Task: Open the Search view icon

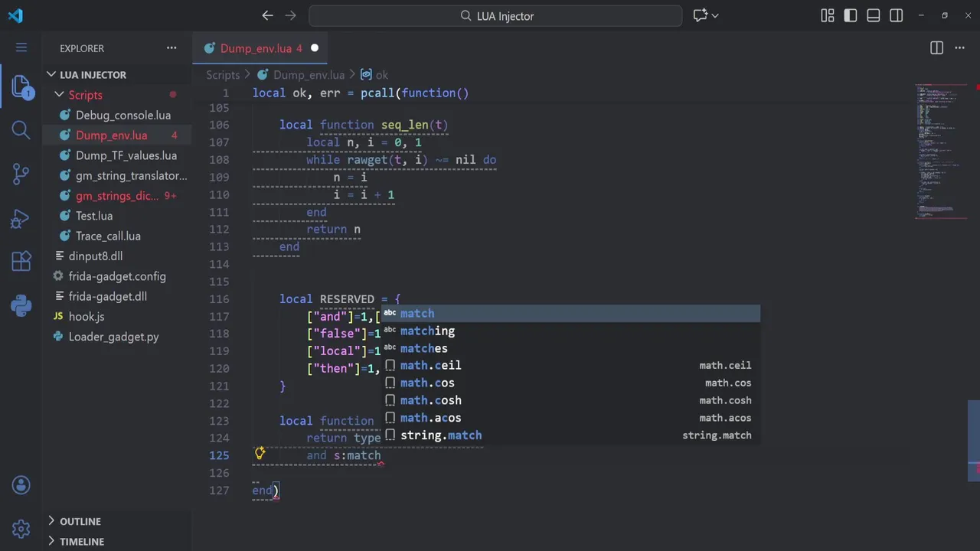Action: (21, 130)
